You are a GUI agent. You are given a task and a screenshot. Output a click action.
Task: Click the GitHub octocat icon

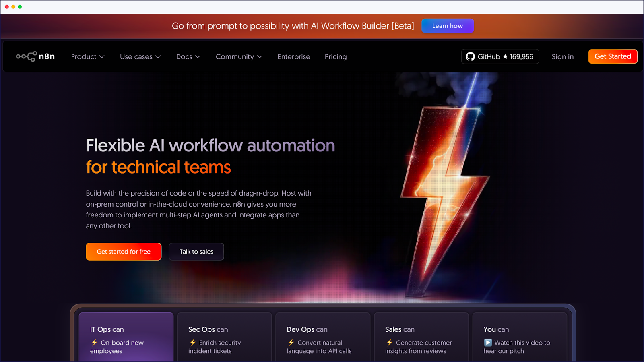click(470, 57)
